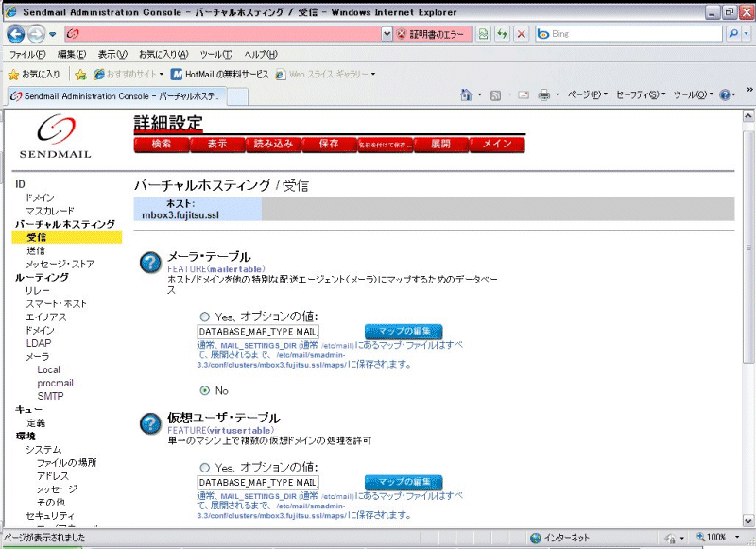
Task: Select Yes radio for メーラ・テーブル
Action: coord(205,317)
